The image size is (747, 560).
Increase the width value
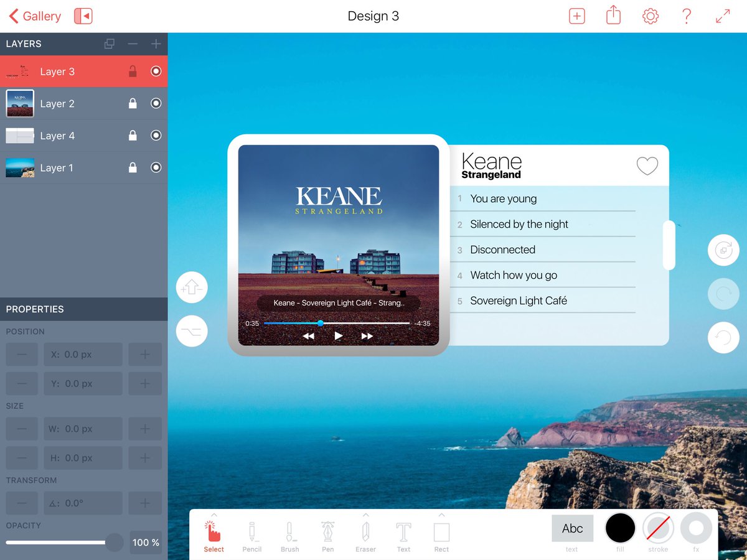145,429
